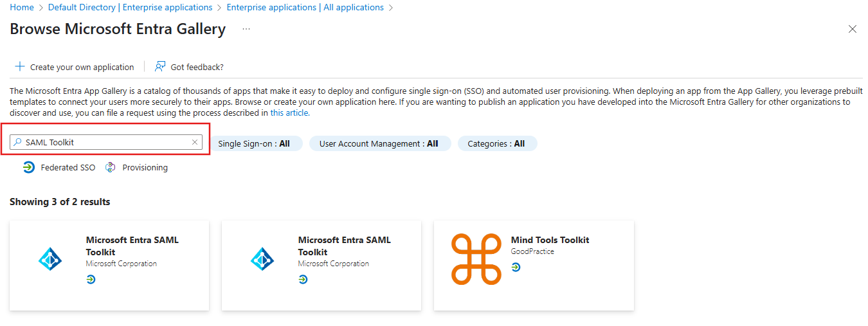Navigate to All applications breadcrumb

tap(305, 8)
